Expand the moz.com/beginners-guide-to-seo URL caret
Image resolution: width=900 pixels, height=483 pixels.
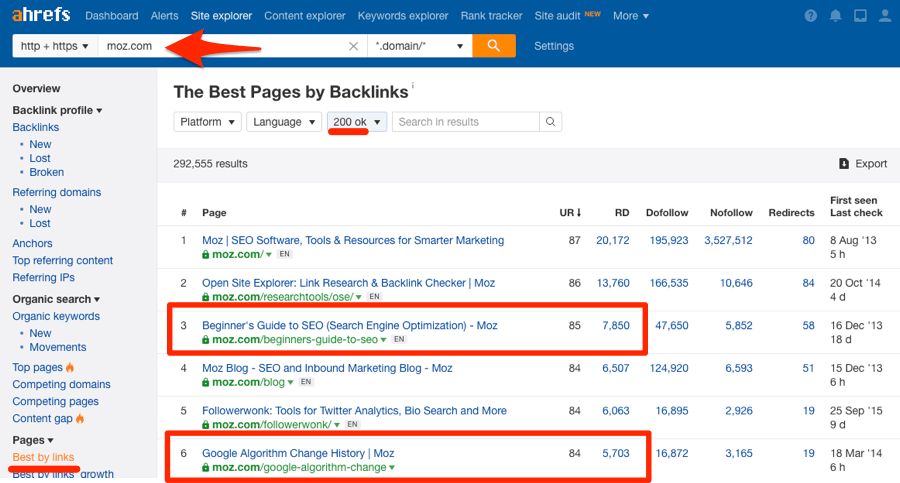pyautogui.click(x=383, y=340)
